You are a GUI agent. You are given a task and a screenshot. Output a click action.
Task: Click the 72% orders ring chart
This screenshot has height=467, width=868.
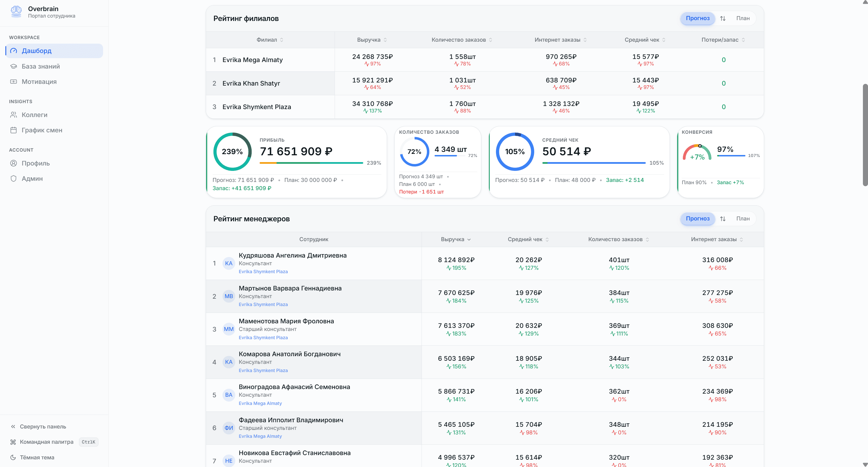414,152
